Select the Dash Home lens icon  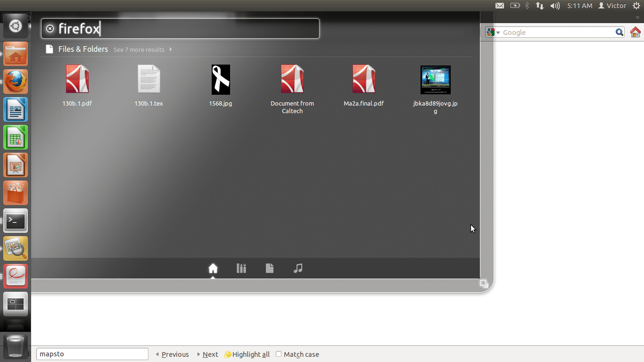coord(213,268)
